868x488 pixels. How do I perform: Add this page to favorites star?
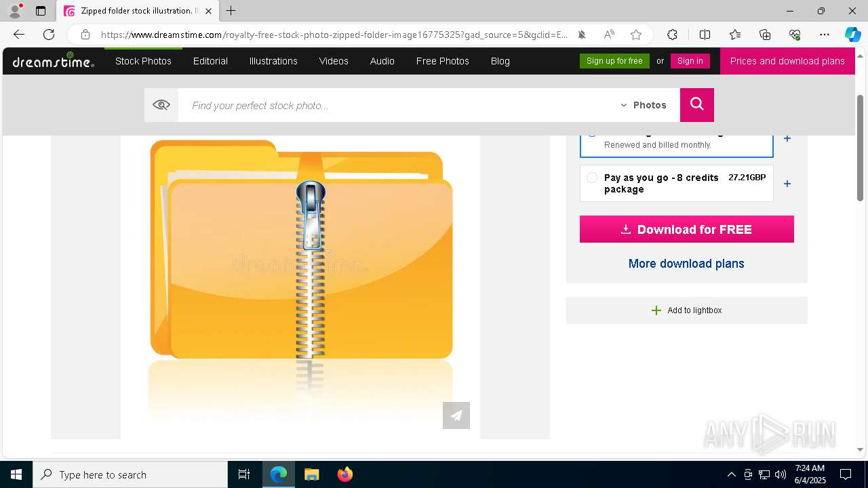click(636, 35)
